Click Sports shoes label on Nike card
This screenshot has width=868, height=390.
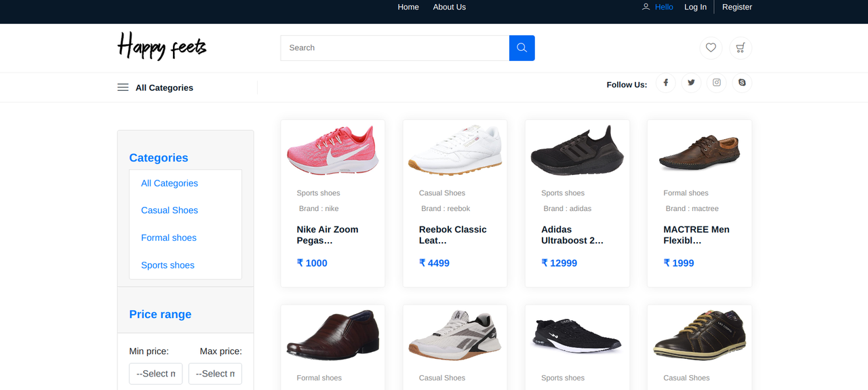click(x=319, y=193)
